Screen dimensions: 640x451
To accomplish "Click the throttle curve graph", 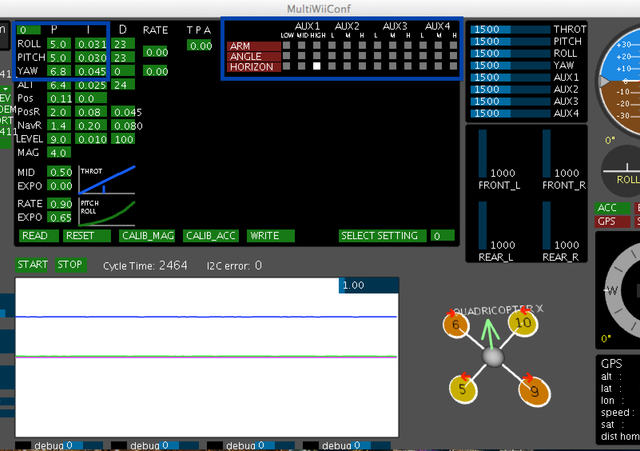I will point(107,180).
